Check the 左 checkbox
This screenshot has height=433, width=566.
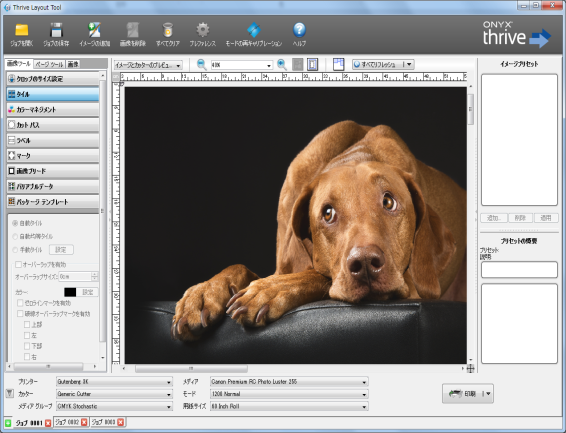click(x=27, y=335)
